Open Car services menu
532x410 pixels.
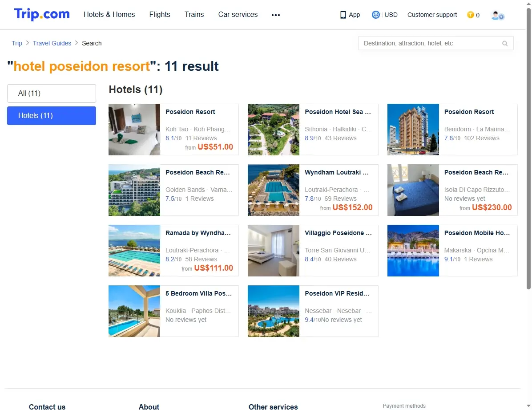pyautogui.click(x=238, y=14)
